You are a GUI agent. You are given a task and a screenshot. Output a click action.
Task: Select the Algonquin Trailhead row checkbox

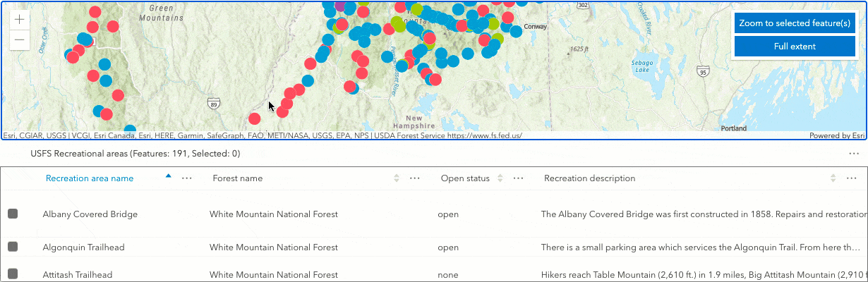[13, 247]
